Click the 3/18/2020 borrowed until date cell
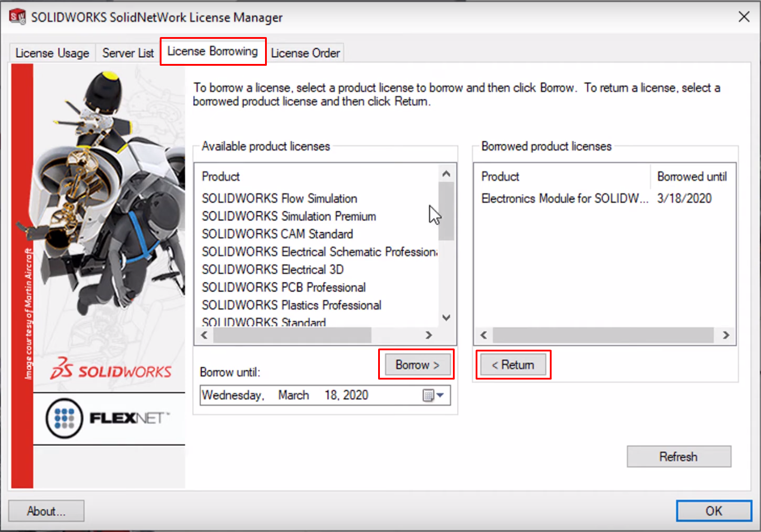Image resolution: width=761 pixels, height=532 pixels. click(x=684, y=198)
